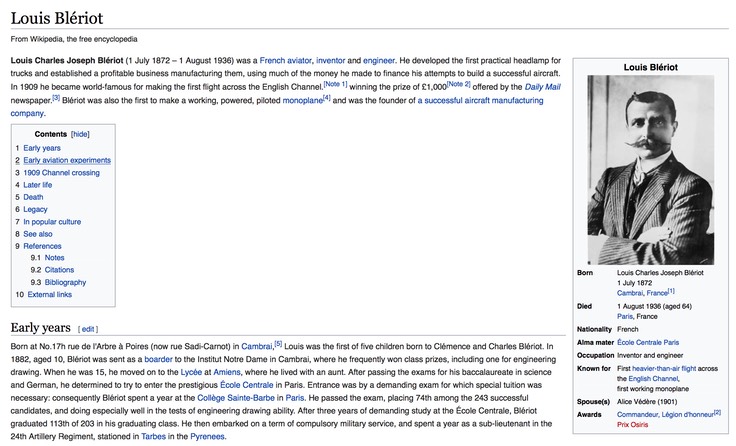Go to Early aviation experiments section
Screen dimensions: 736x446
(x=67, y=160)
